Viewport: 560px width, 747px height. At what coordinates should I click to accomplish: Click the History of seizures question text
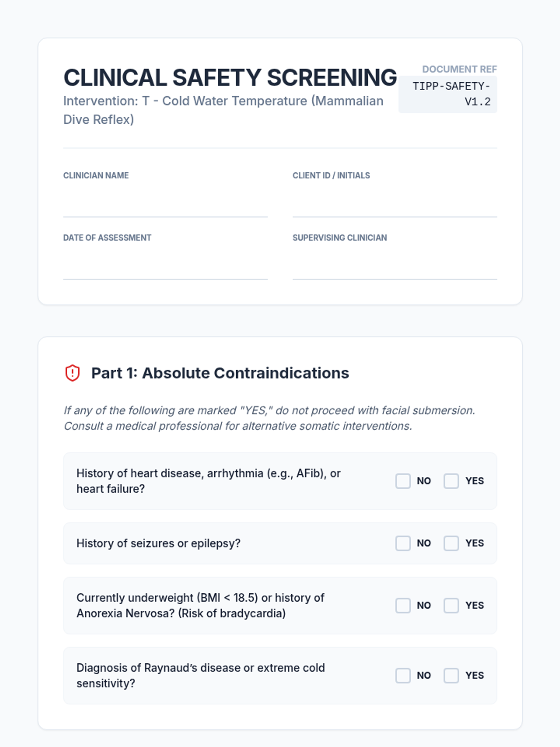158,543
